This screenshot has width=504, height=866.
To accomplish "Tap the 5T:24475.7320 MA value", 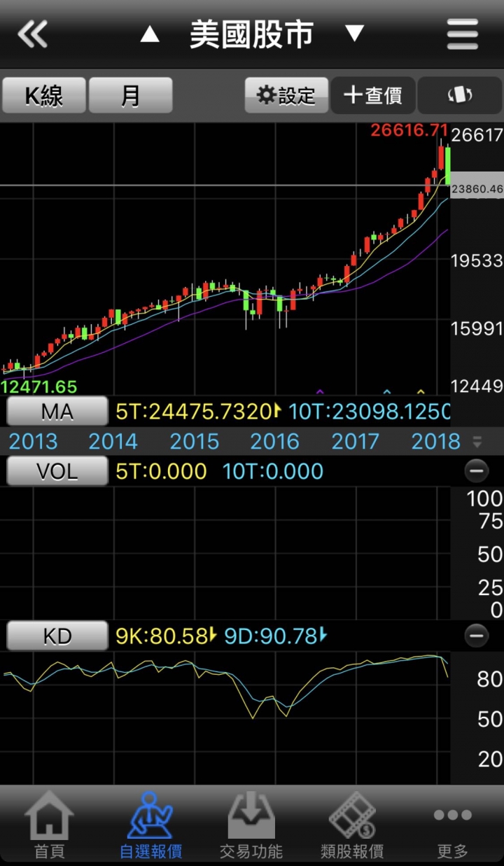I will tap(198, 412).
